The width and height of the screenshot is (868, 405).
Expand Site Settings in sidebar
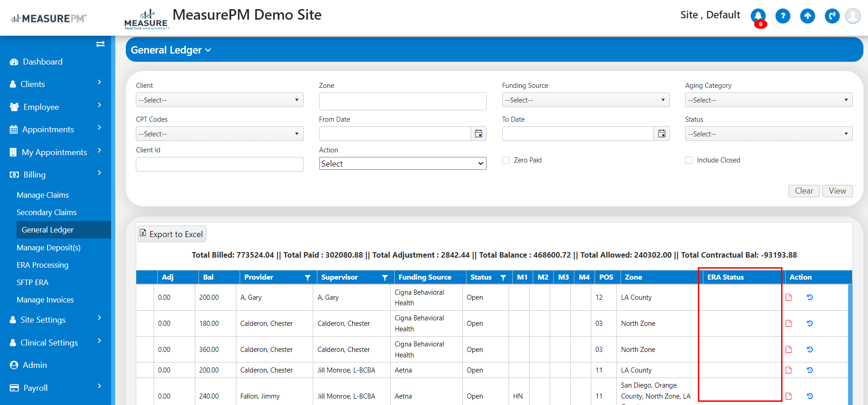[55, 319]
